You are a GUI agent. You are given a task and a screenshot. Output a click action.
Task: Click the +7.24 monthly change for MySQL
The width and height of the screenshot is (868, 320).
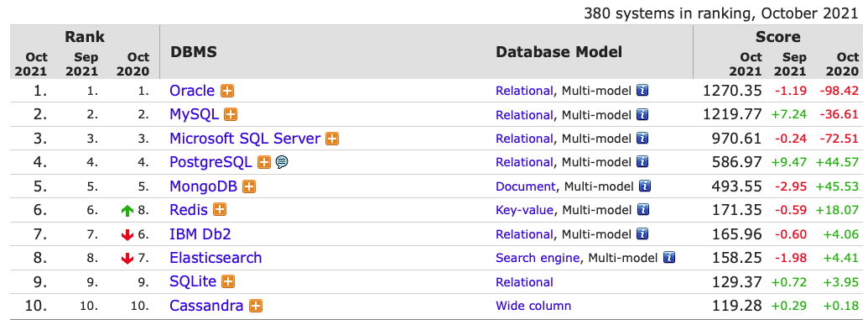(x=788, y=115)
